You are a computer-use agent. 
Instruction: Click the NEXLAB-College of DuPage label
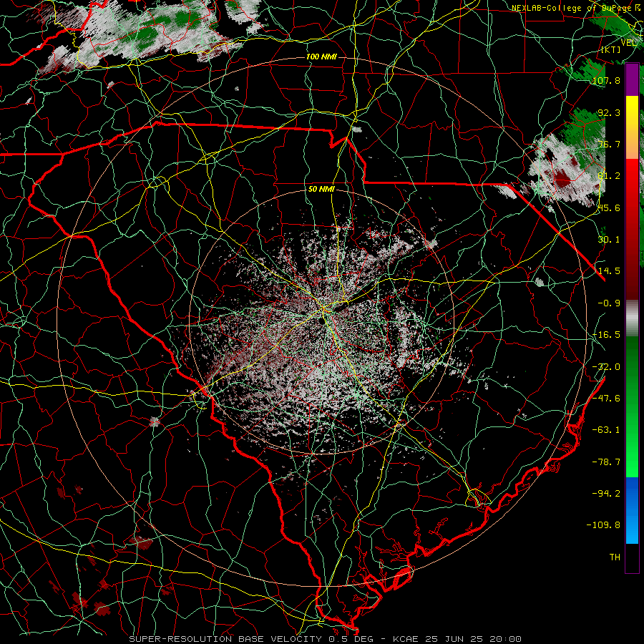tap(571, 8)
